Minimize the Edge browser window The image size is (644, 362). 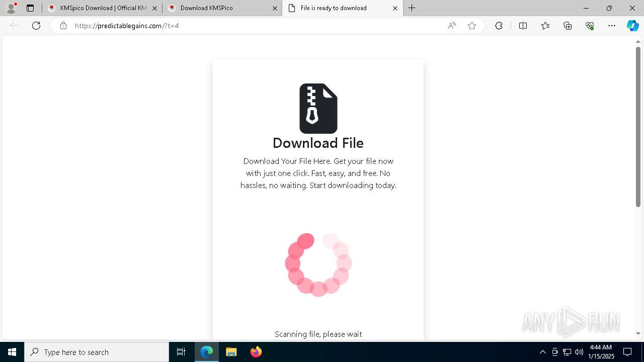click(x=586, y=8)
